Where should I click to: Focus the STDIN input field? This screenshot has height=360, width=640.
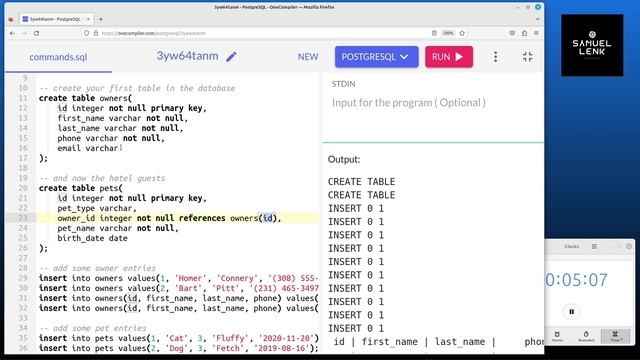(433, 103)
